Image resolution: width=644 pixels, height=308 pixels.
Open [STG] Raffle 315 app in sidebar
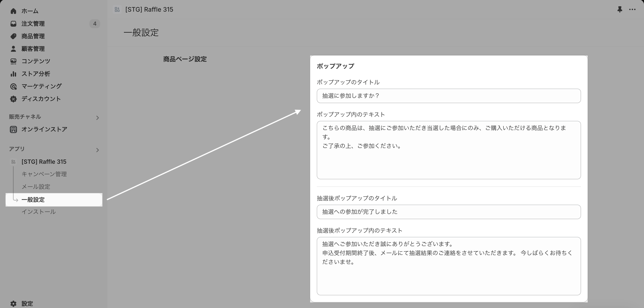coord(44,162)
